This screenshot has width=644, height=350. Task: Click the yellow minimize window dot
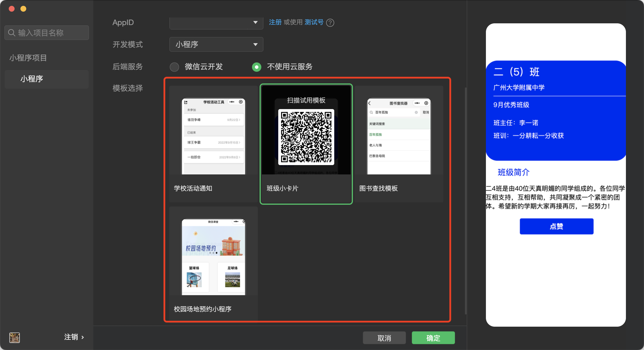[23, 9]
